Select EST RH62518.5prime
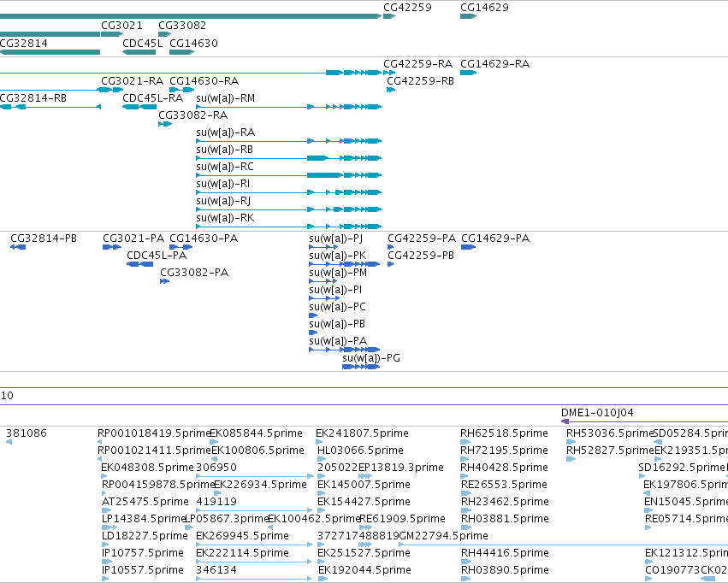Screen dimensions: 728x583 click(x=504, y=433)
